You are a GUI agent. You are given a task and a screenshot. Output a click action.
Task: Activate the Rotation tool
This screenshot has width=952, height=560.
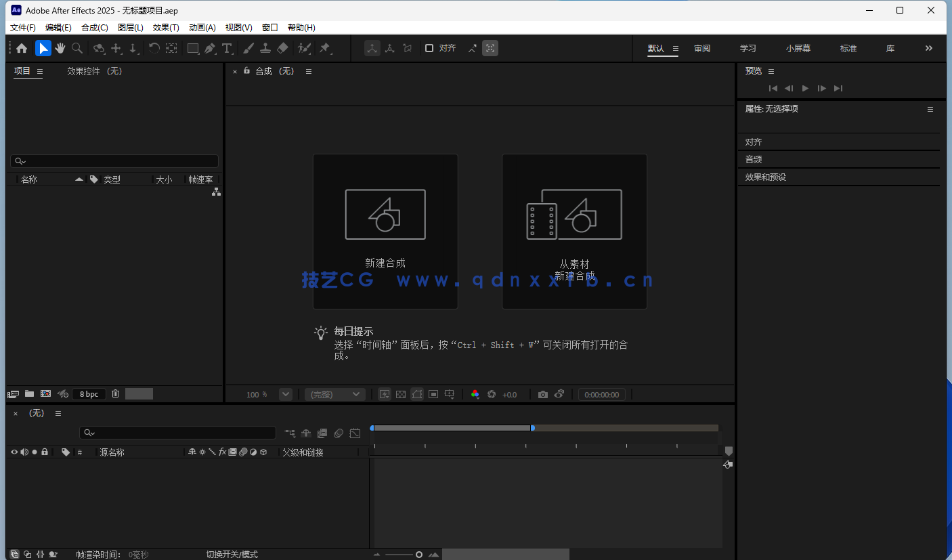pyautogui.click(x=154, y=48)
